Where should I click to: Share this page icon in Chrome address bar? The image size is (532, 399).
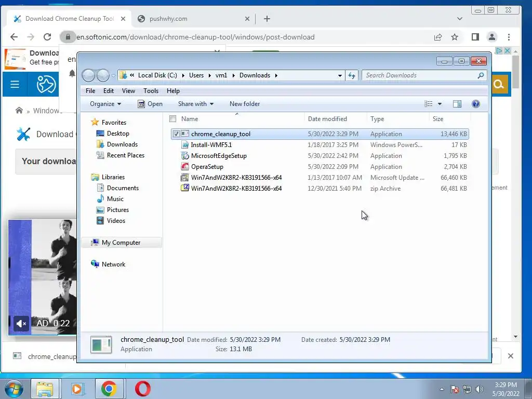(438, 37)
